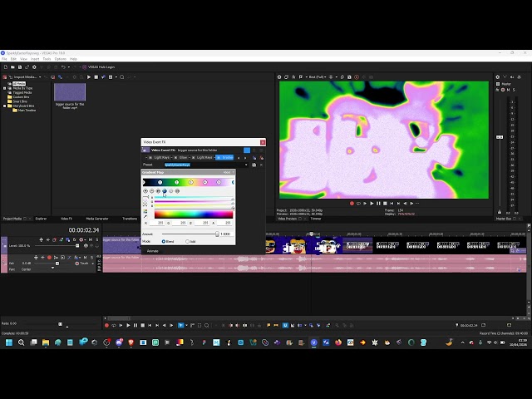The height and width of the screenshot is (399, 532).
Task: Pause playback in timeline transport bar
Action: pos(135,325)
